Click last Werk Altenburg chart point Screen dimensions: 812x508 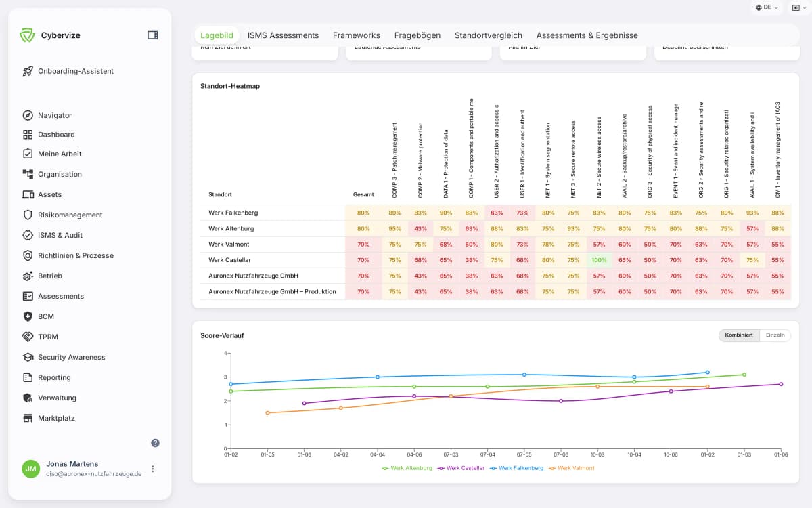pyautogui.click(x=744, y=375)
